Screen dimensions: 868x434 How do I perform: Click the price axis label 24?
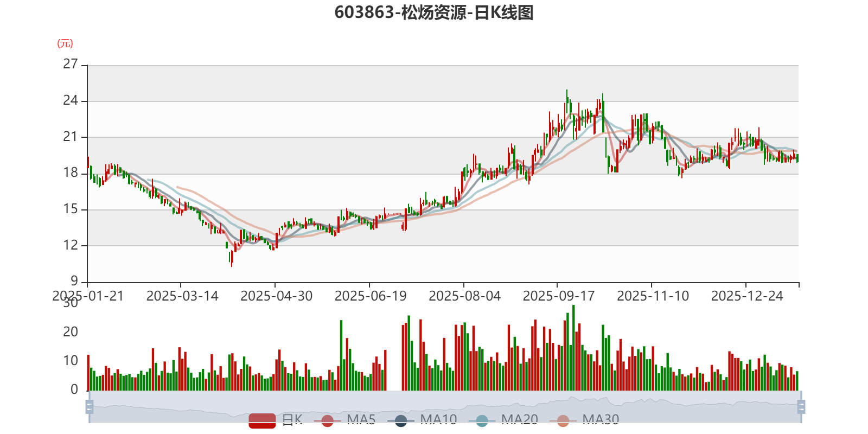point(71,101)
